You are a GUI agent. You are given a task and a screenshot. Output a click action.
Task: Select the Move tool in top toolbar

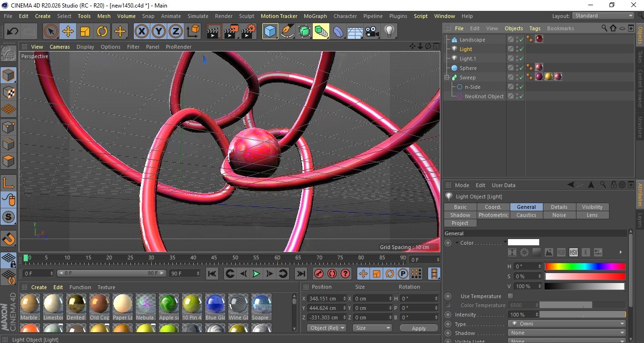click(68, 32)
